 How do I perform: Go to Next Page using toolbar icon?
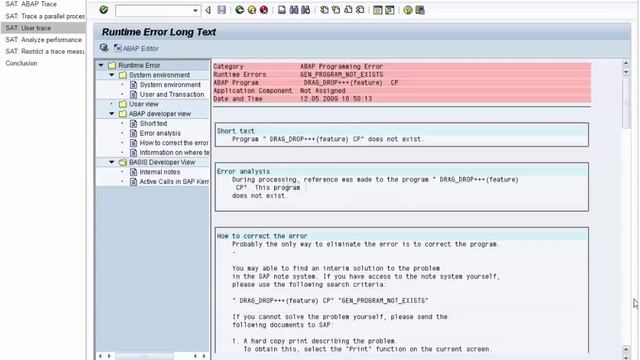coord(348,10)
